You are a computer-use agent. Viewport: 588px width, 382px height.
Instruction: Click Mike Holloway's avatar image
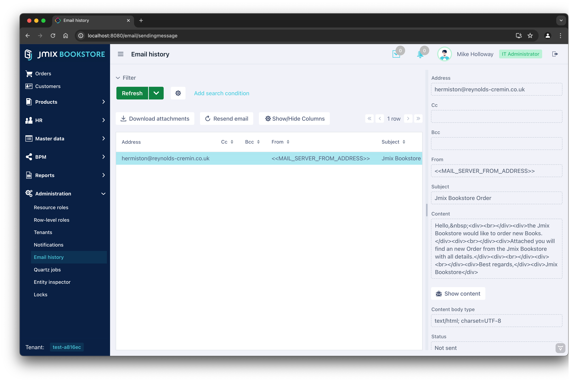click(444, 54)
